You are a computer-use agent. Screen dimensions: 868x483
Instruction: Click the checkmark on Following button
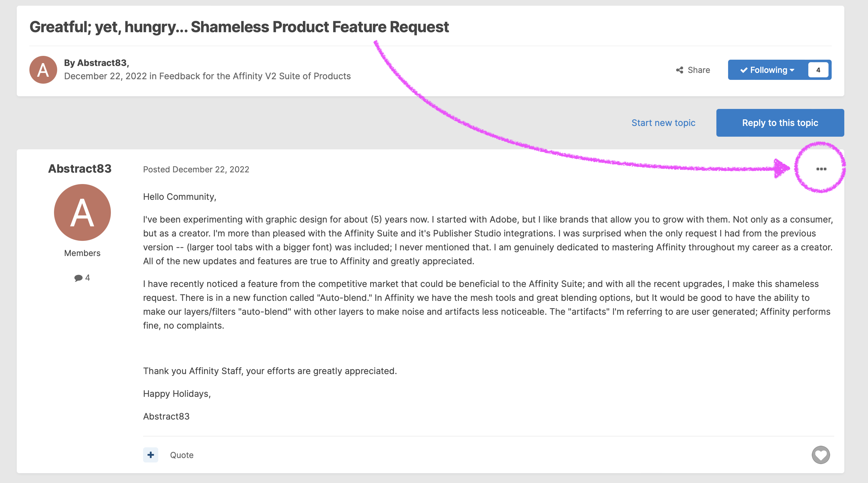coord(744,70)
